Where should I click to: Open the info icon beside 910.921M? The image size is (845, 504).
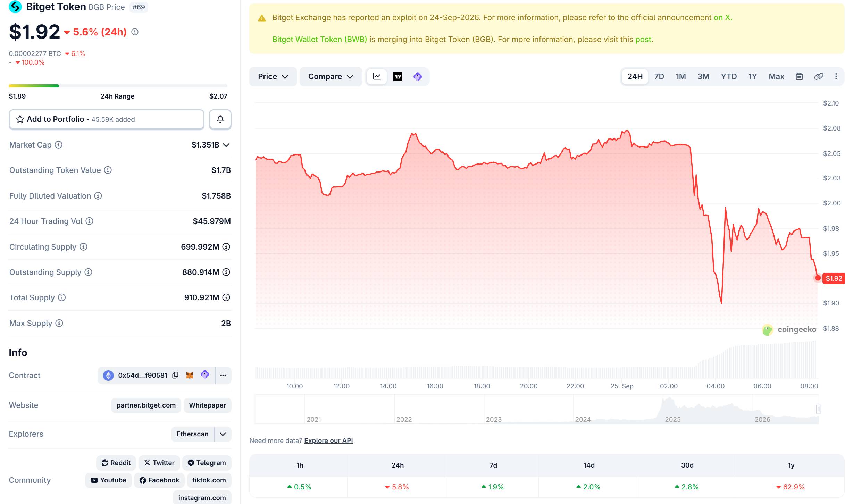point(226,297)
